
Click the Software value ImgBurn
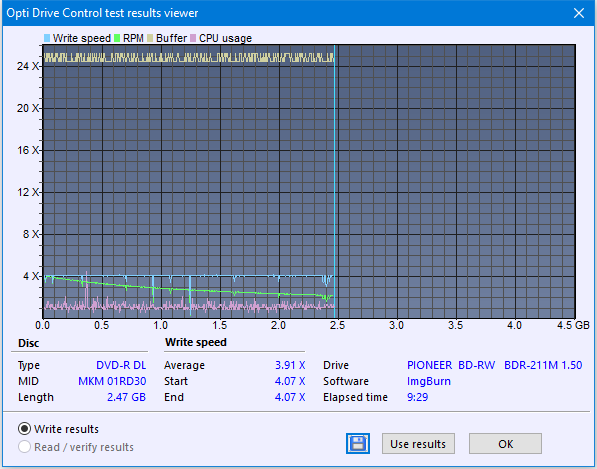coord(429,381)
